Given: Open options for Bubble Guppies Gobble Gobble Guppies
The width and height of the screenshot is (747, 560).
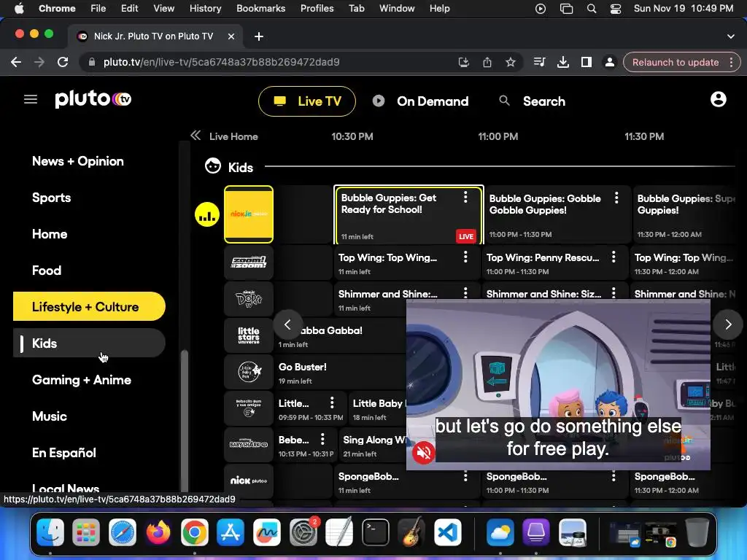Looking at the screenshot, I should 616,198.
